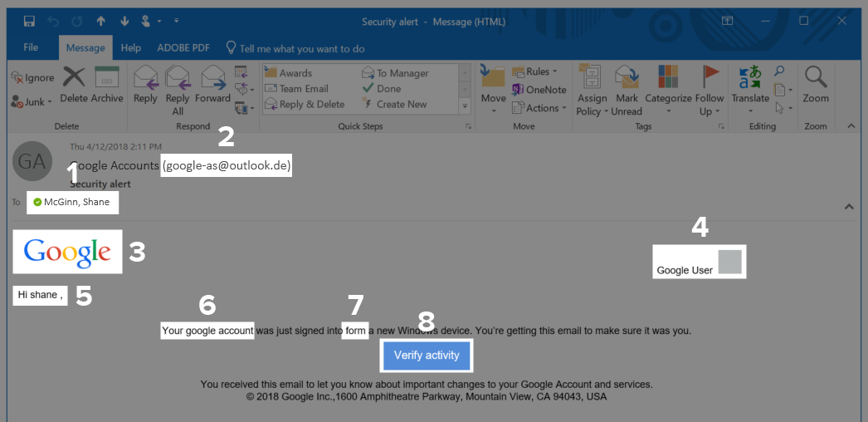Open the Categorize color menu
Screen dimensions: 868x422
coord(668,91)
